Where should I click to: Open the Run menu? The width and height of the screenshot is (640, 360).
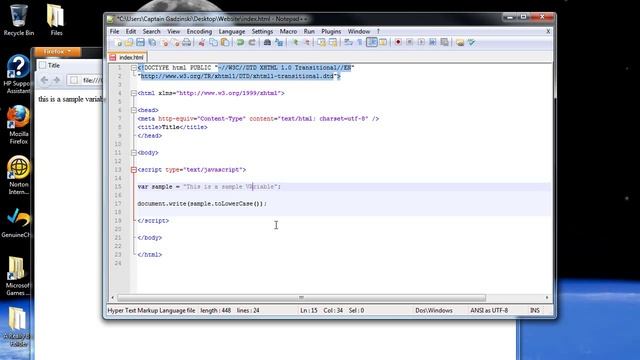point(309,31)
